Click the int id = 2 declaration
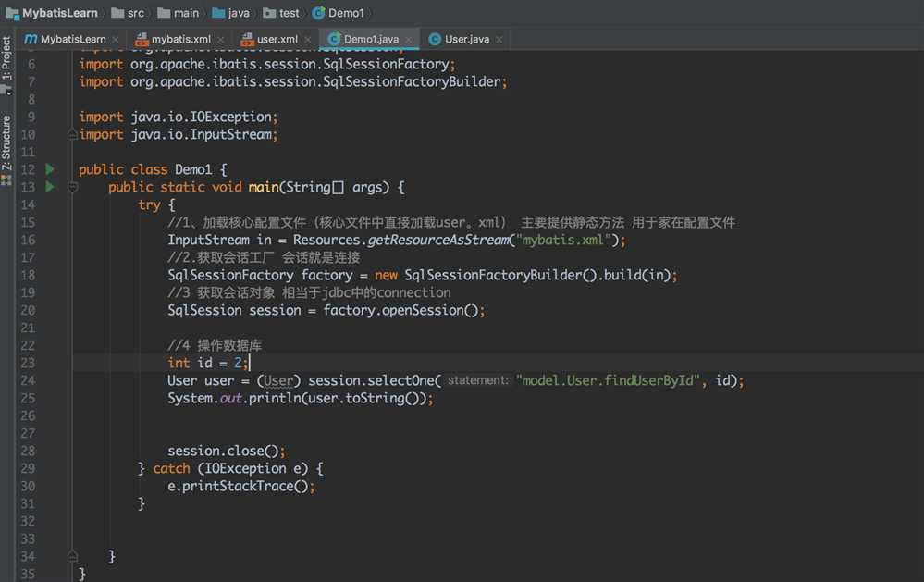Screen dimensions: 924x582 (207, 363)
